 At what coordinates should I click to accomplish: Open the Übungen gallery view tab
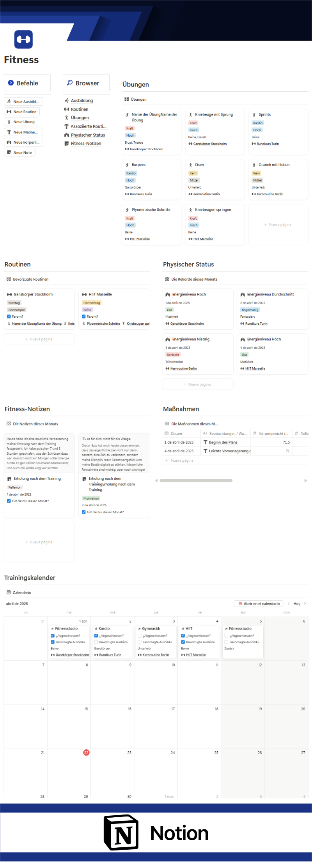(x=135, y=99)
